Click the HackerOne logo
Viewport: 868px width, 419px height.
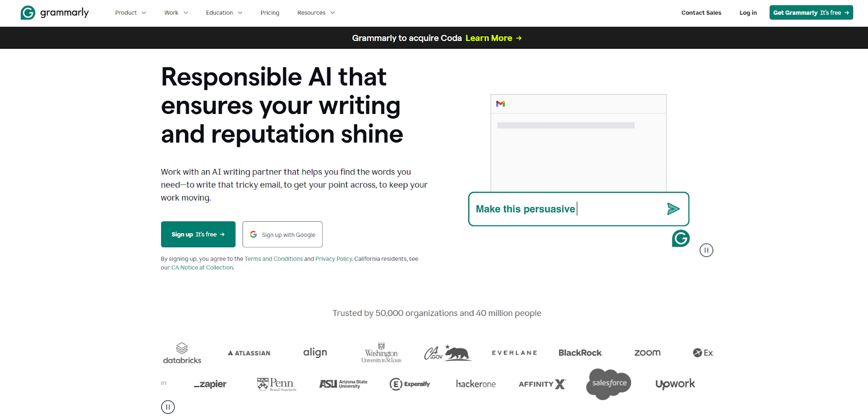coord(476,384)
